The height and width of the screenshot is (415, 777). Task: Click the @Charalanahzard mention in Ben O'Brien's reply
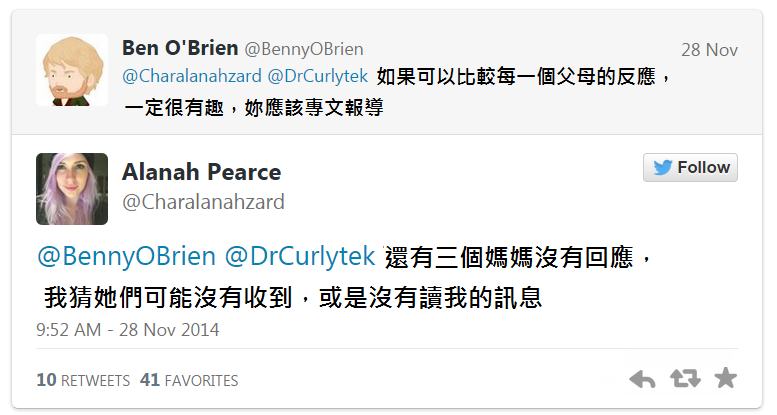point(190,76)
